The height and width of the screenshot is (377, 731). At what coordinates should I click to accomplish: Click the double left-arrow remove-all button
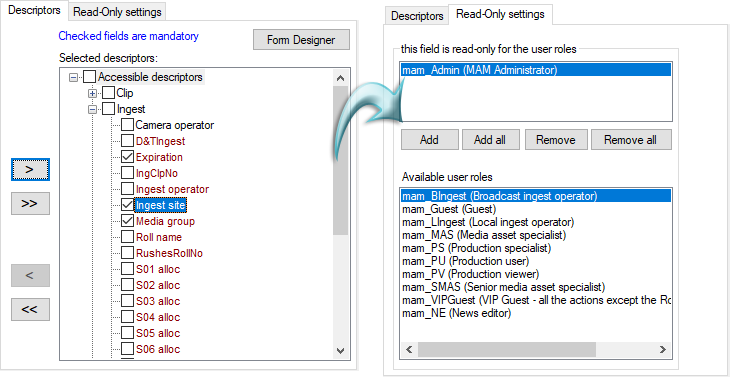tap(30, 309)
